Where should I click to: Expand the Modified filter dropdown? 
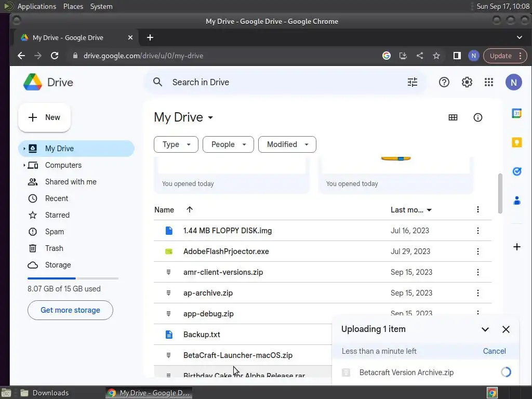click(287, 144)
